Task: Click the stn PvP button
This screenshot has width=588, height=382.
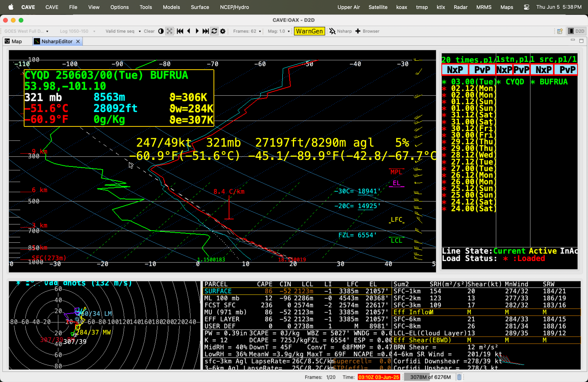Action: pyautogui.click(x=521, y=70)
